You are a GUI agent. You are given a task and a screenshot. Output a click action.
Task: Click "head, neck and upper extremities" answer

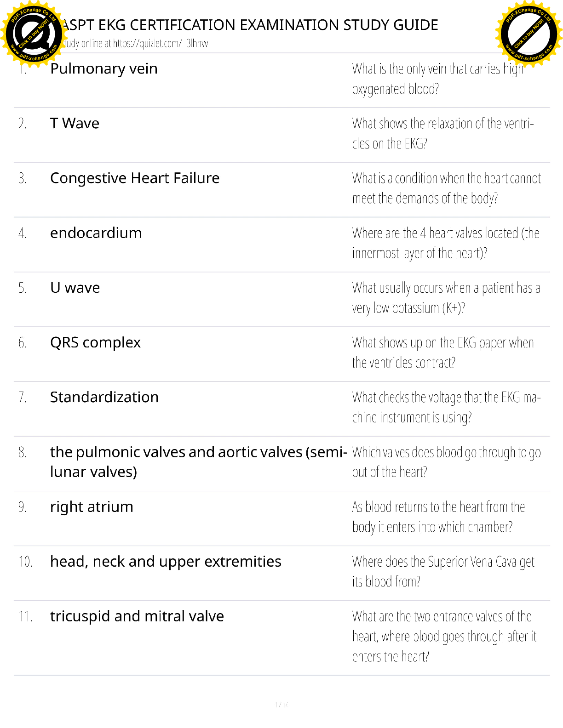[x=166, y=561]
